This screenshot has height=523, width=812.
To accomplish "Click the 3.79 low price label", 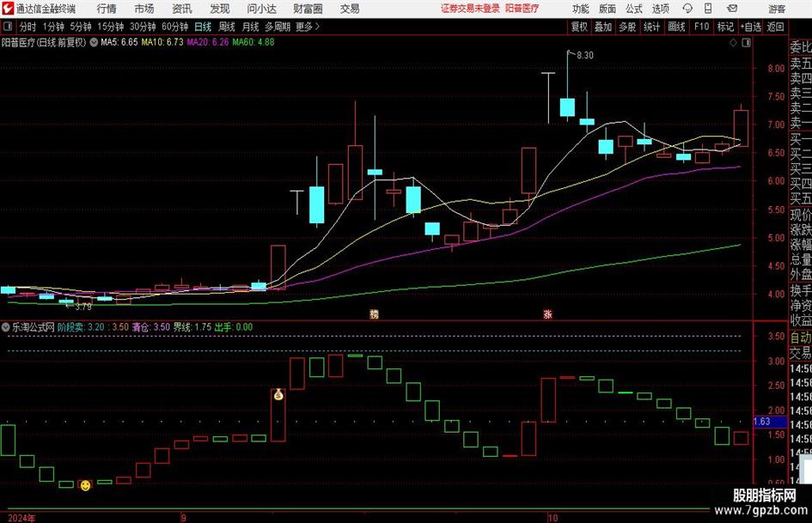I will point(82,307).
